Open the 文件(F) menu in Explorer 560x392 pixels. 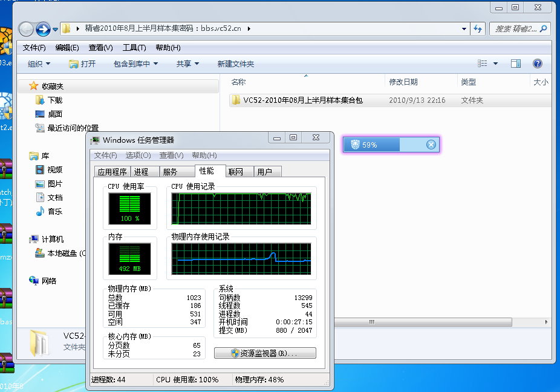pyautogui.click(x=34, y=48)
